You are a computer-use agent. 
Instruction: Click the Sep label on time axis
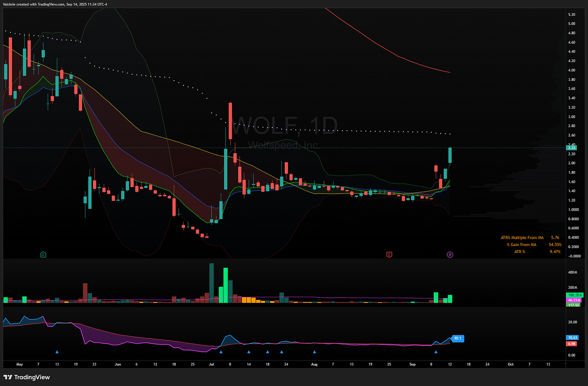point(412,364)
